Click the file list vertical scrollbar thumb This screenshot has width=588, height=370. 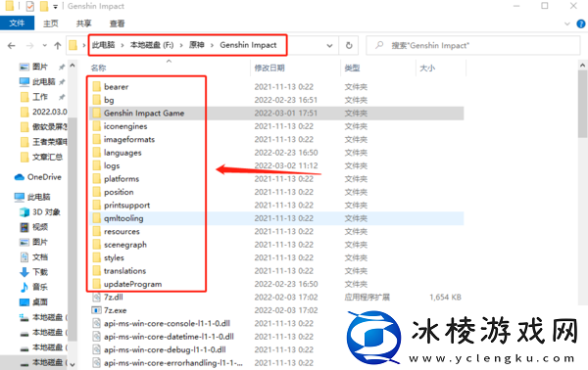tap(582, 104)
